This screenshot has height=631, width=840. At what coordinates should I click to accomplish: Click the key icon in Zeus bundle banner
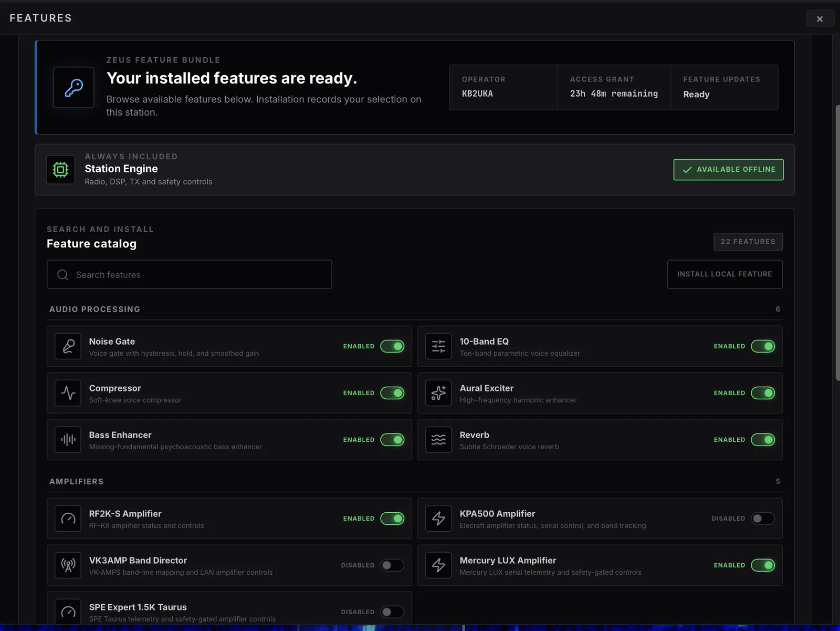pyautogui.click(x=73, y=87)
